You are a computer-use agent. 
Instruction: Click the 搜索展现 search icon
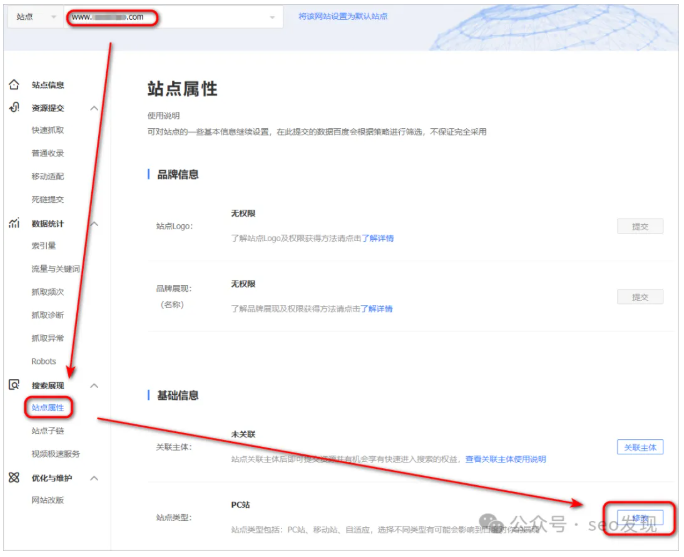click(x=14, y=385)
